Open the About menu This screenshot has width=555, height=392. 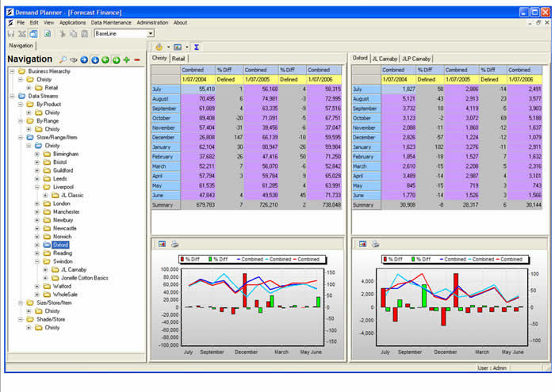pos(180,23)
